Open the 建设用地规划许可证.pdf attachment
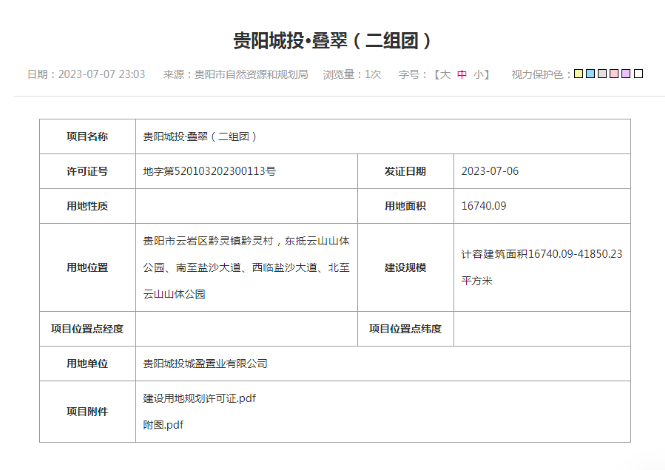 tap(199, 398)
